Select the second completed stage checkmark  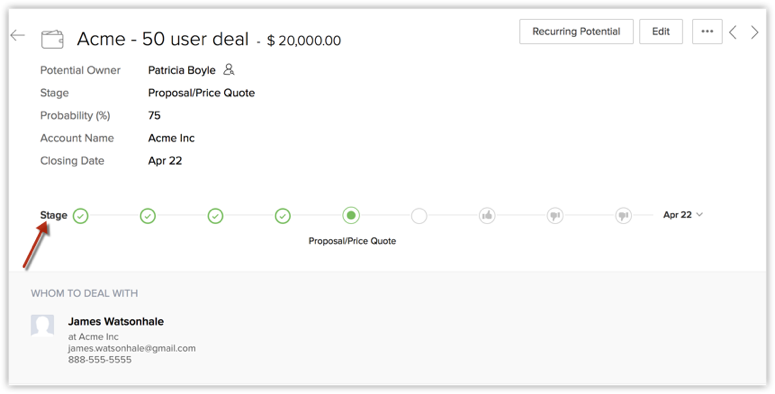(148, 216)
